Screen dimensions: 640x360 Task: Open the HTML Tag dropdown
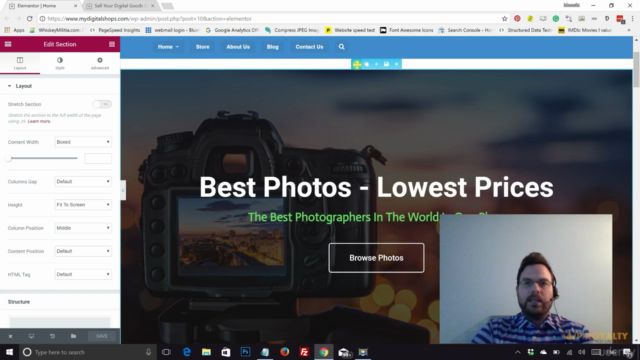pyautogui.click(x=83, y=274)
